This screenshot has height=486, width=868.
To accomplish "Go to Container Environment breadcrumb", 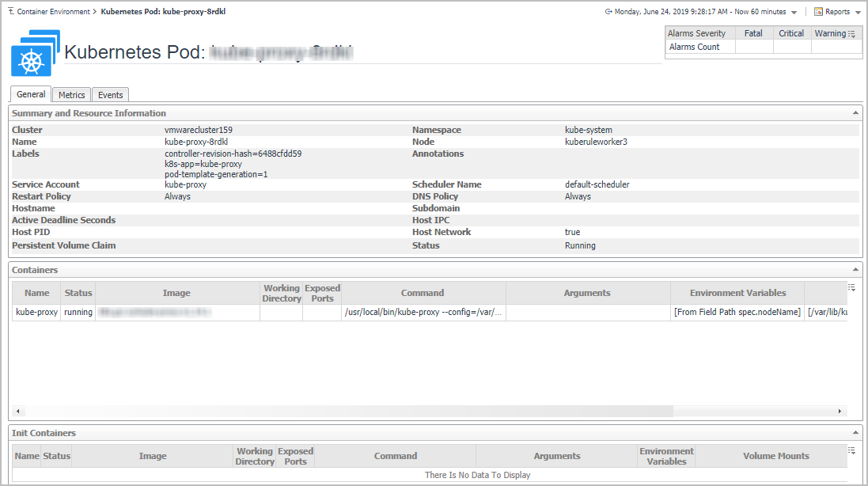I will pos(53,12).
